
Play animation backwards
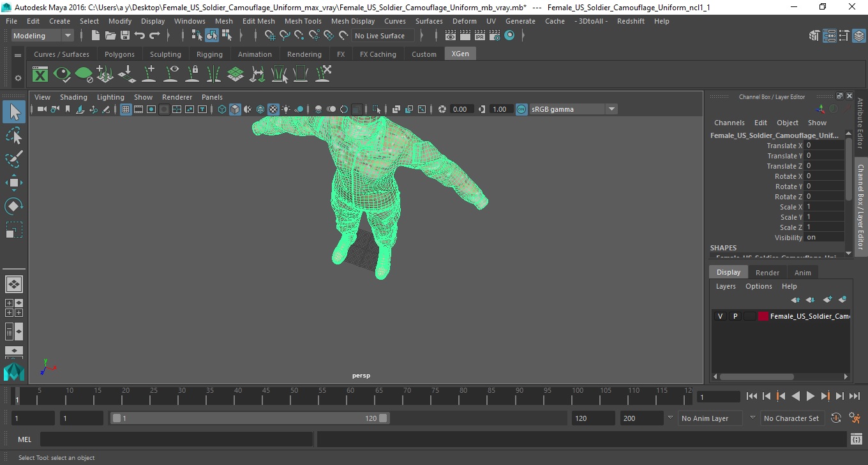(x=796, y=397)
